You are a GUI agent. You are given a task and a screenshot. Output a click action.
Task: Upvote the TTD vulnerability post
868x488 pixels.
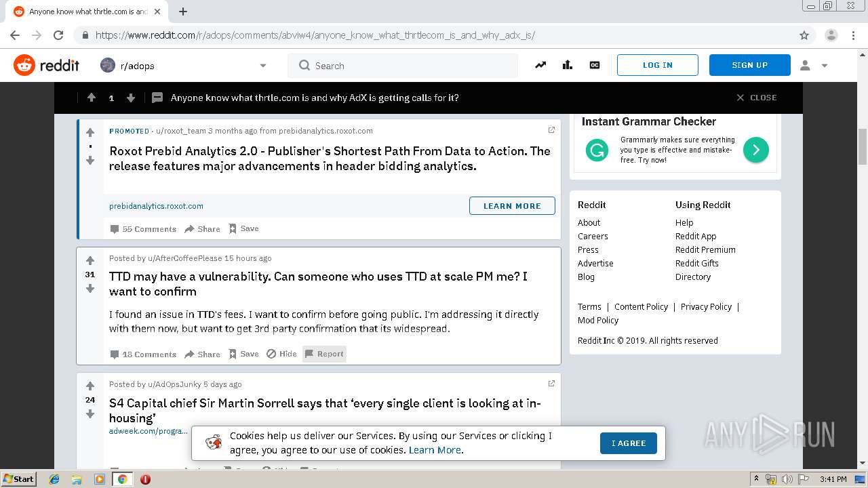point(90,260)
